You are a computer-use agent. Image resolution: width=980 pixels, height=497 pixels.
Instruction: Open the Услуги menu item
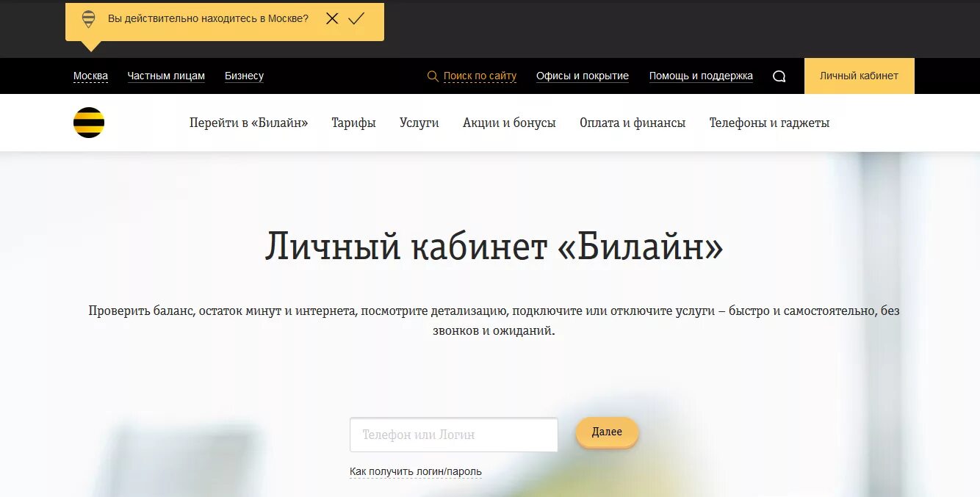[419, 123]
